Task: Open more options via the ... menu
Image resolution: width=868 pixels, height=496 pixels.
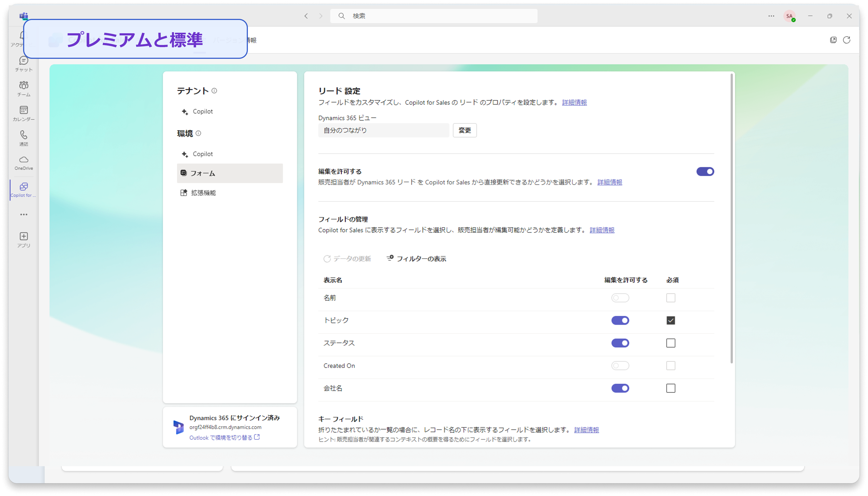Action: [x=771, y=16]
